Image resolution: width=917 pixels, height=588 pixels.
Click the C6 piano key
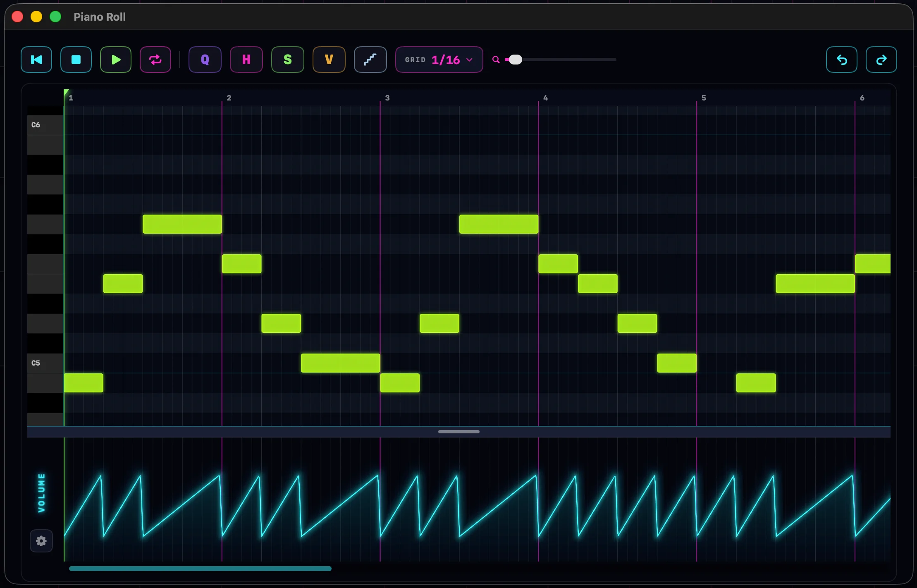[45, 125]
